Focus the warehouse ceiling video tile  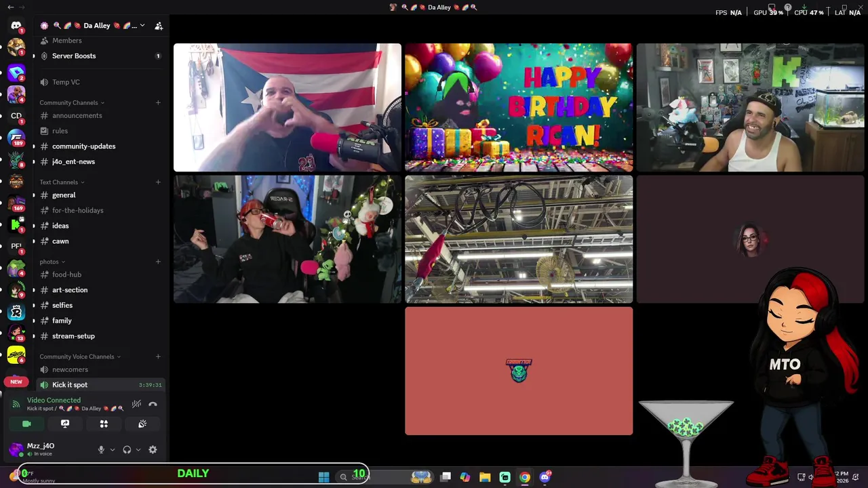coord(519,239)
